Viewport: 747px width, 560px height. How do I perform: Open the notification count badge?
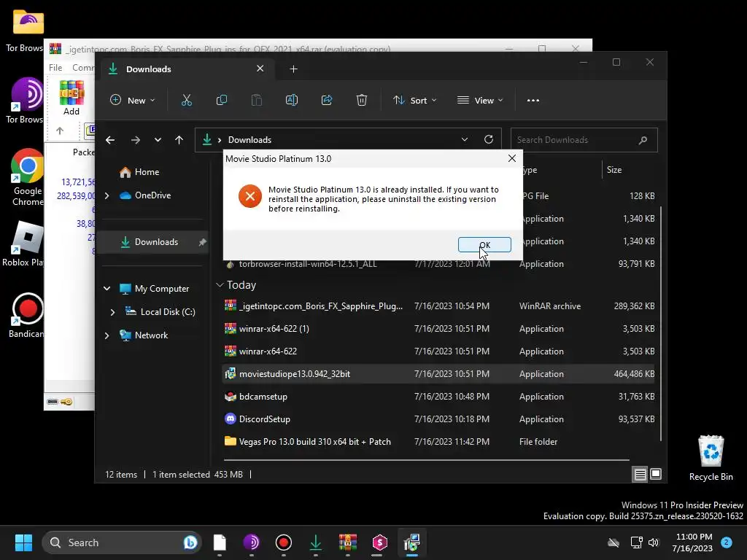(x=727, y=542)
